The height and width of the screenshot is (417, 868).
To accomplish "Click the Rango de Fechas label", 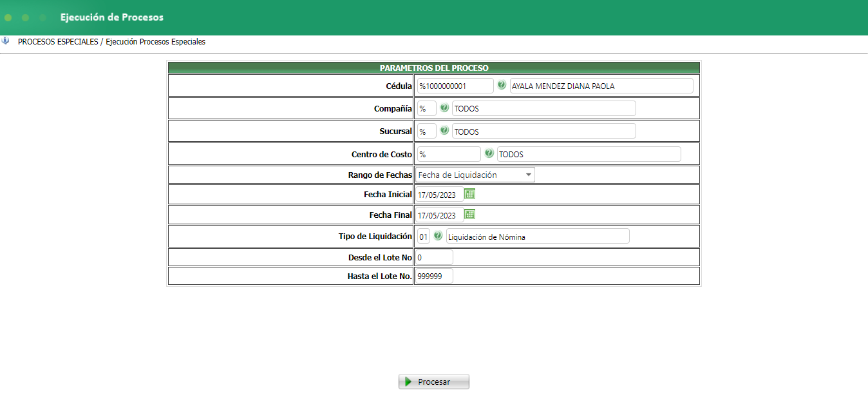I will coord(380,175).
